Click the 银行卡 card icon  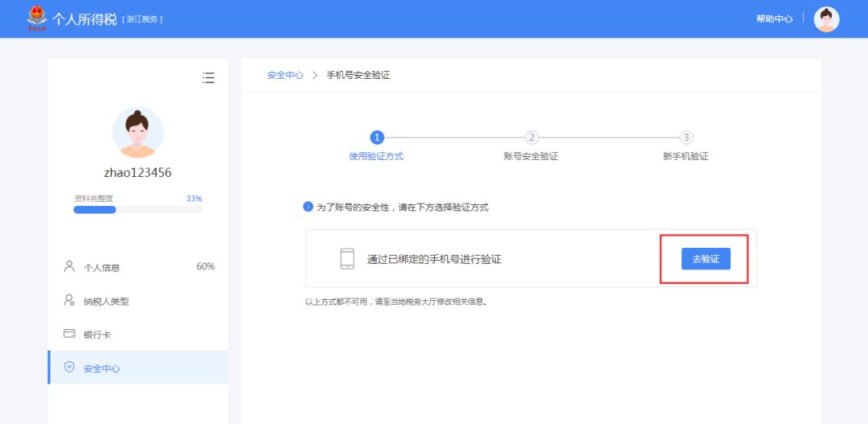[x=69, y=334]
